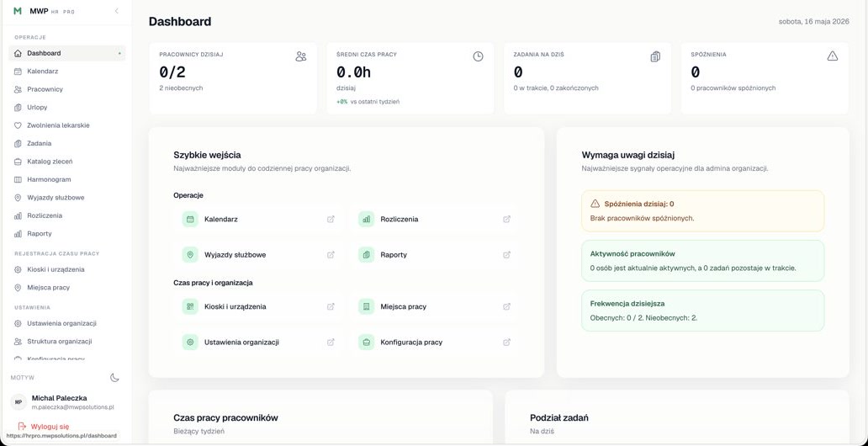Collapse sidebar with chevron next to MWP
Viewport: 868px width, 446px height.
[116, 11]
